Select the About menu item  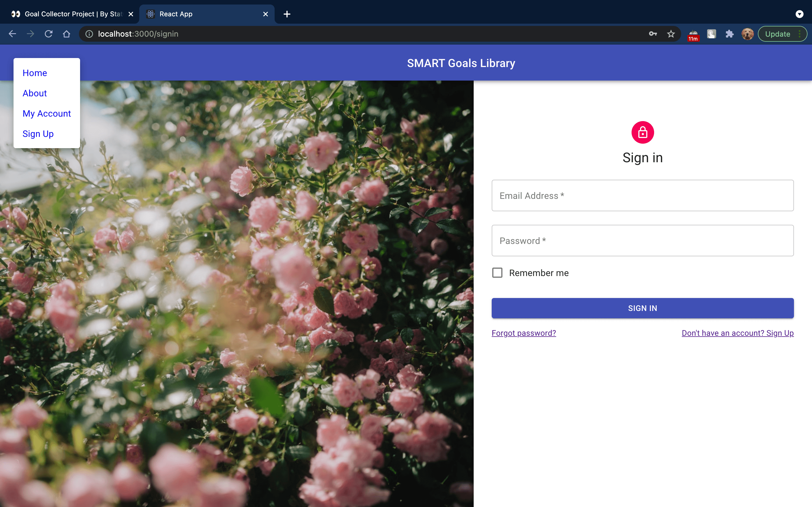coord(34,94)
